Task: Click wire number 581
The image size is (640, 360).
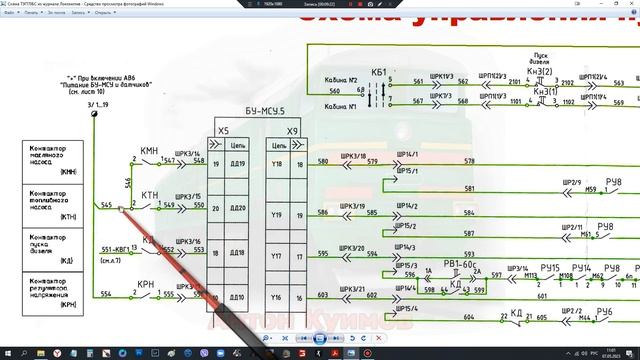Action: [469, 189]
